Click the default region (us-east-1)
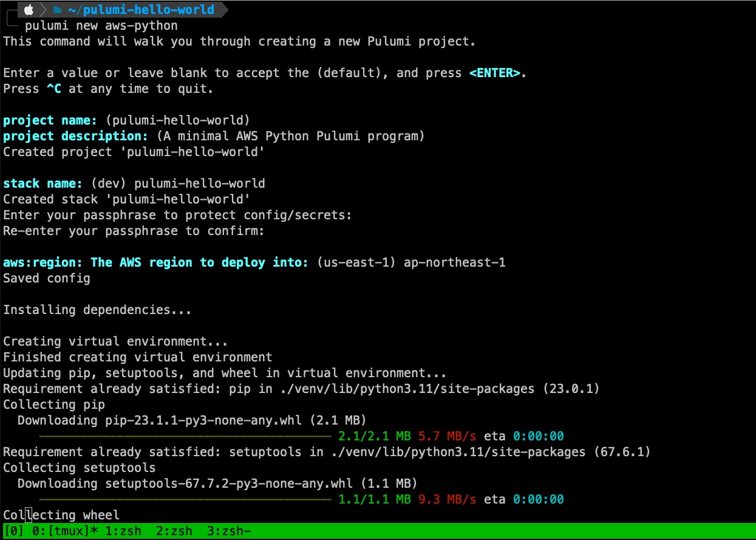This screenshot has width=756, height=540. click(357, 262)
